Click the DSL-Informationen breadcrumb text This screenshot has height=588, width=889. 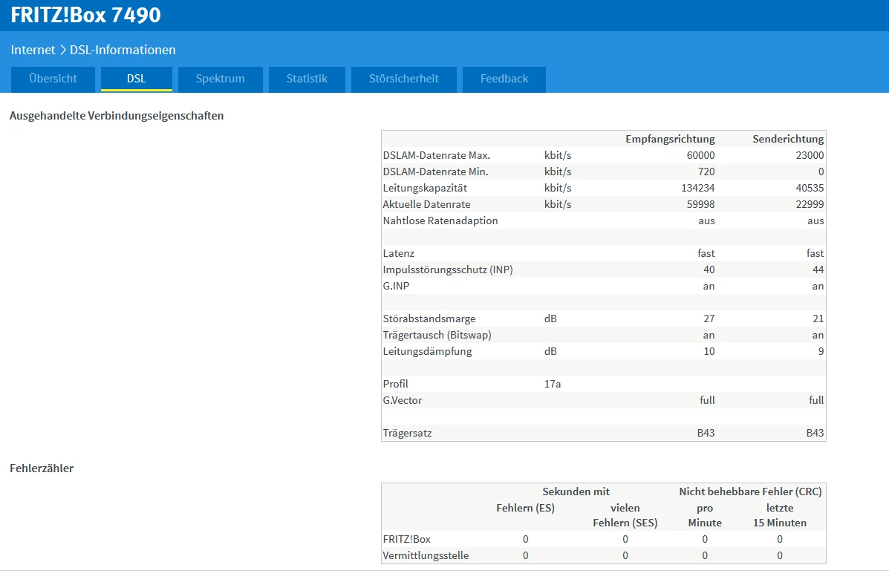(123, 50)
